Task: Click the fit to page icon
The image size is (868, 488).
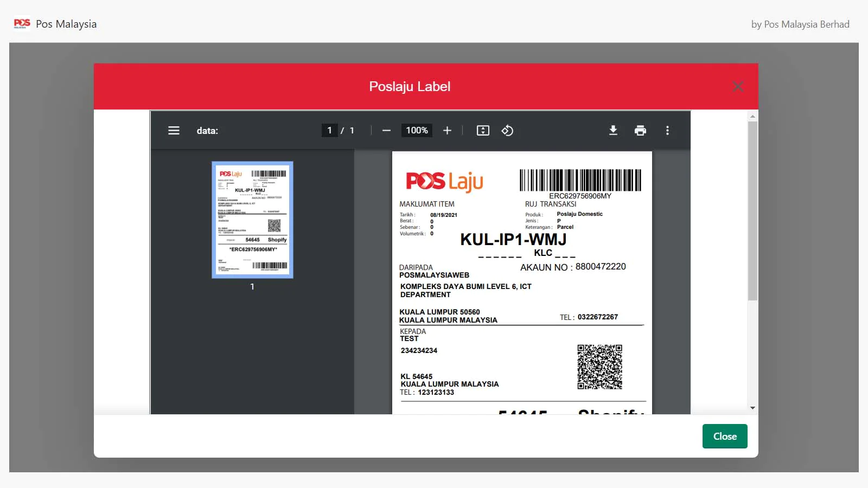Action: (x=483, y=131)
